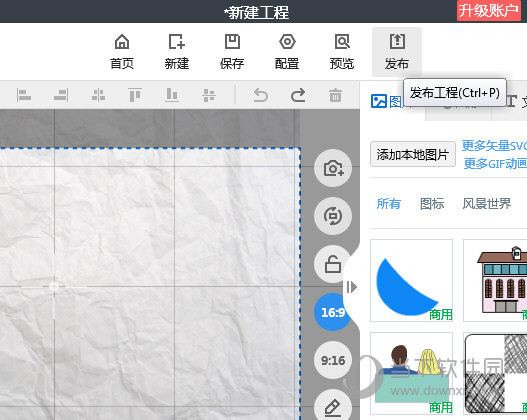
Task: Pick the building house image thumbnail
Action: 495,281
